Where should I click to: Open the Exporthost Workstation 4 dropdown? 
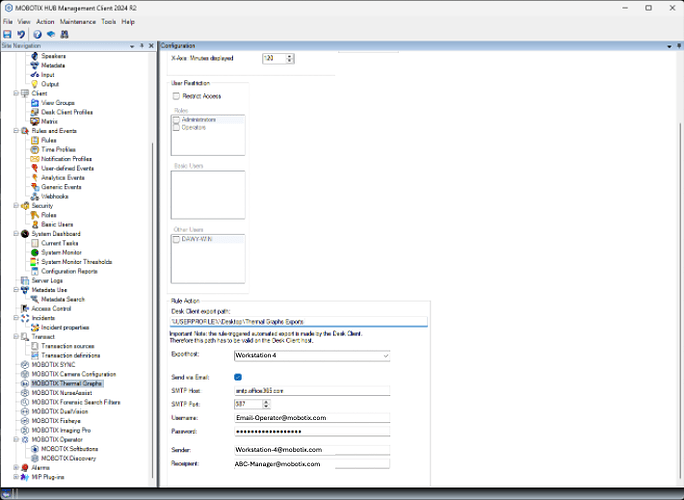(x=312, y=356)
